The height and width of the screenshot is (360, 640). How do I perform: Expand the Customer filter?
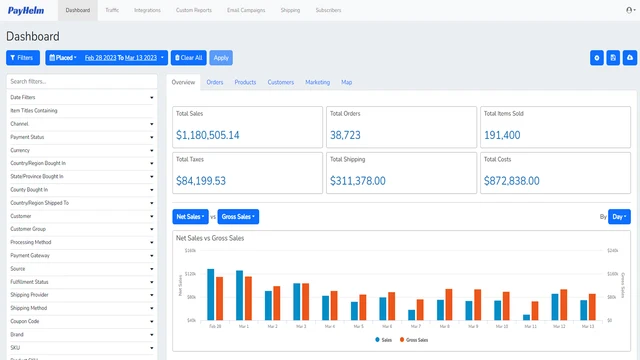click(x=82, y=216)
